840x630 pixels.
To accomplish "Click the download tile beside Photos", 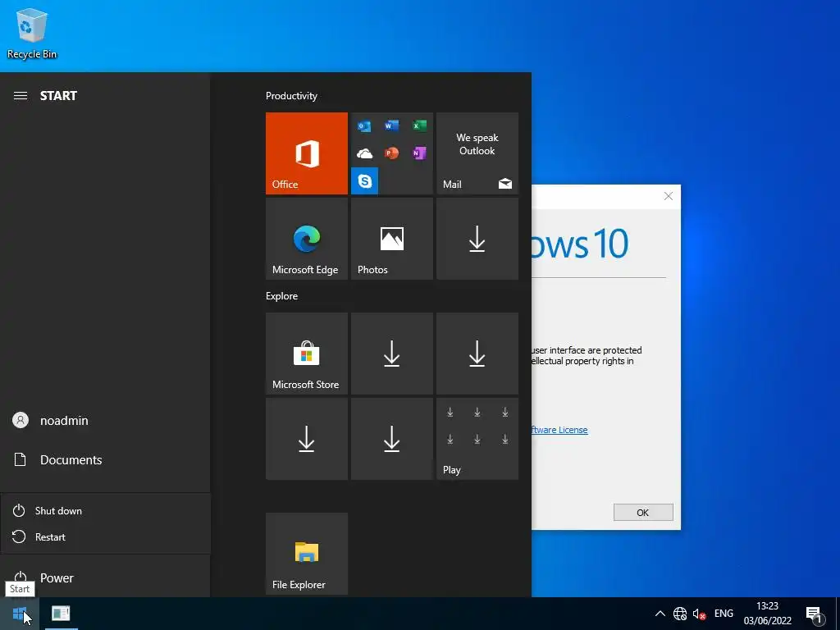I will pyautogui.click(x=477, y=239).
